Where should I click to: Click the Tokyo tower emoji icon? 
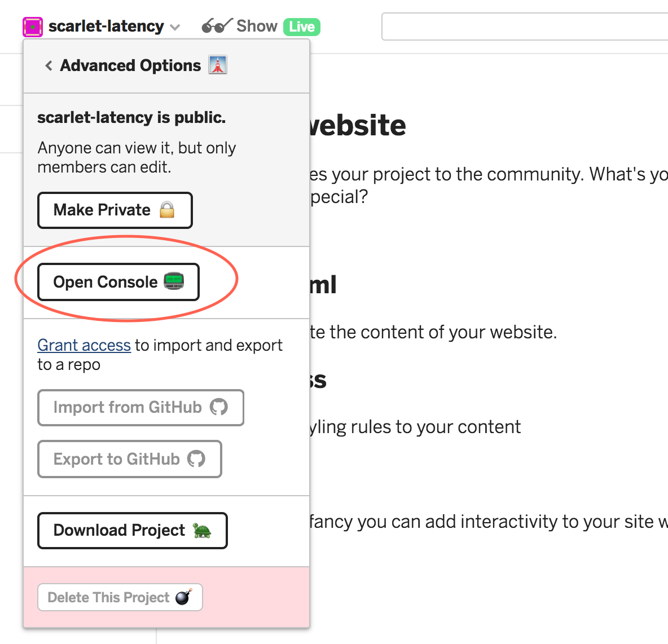coord(218,65)
